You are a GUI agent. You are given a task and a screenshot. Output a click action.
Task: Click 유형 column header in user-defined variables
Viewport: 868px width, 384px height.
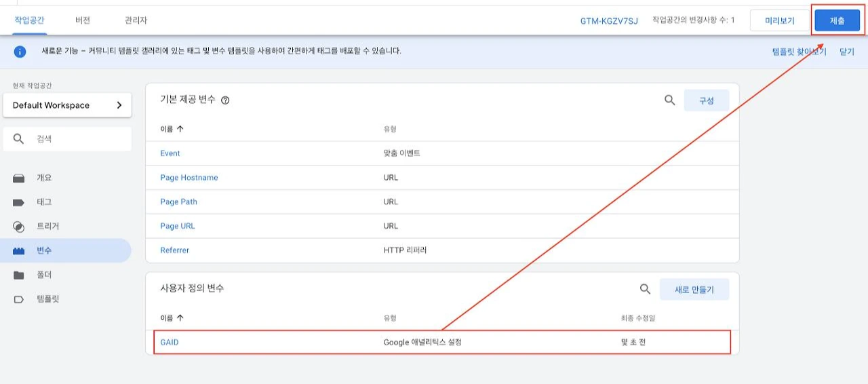click(x=390, y=318)
